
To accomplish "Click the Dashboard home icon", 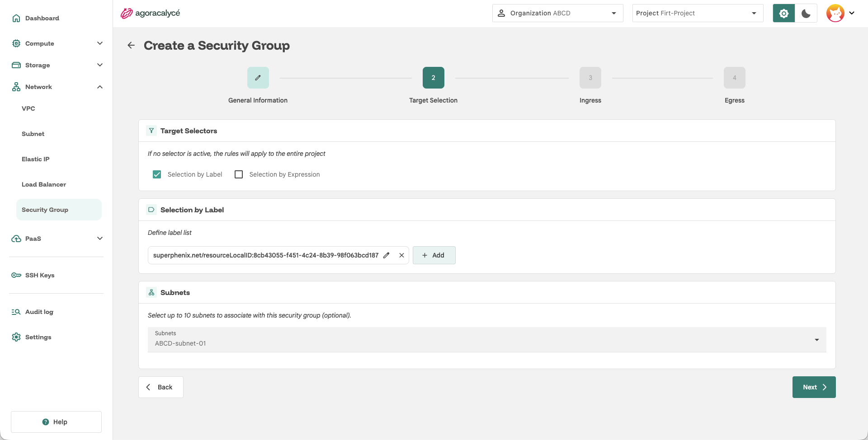I will click(x=16, y=18).
